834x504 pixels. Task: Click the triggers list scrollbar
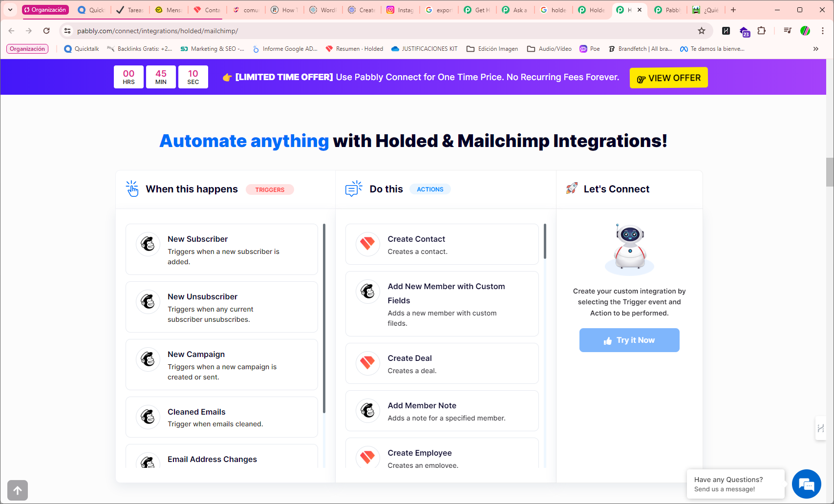(324, 318)
